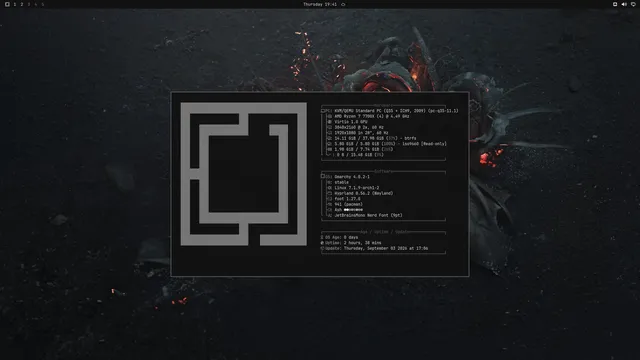The image size is (640, 360).
Task: Click the Update: Thursday, September 03 line
Action: 375,248
